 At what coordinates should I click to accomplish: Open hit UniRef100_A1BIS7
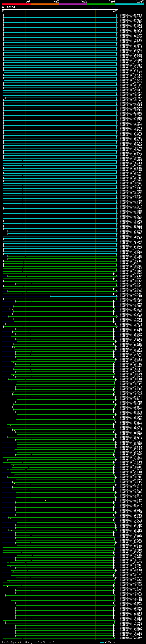pyautogui.click(x=131, y=271)
